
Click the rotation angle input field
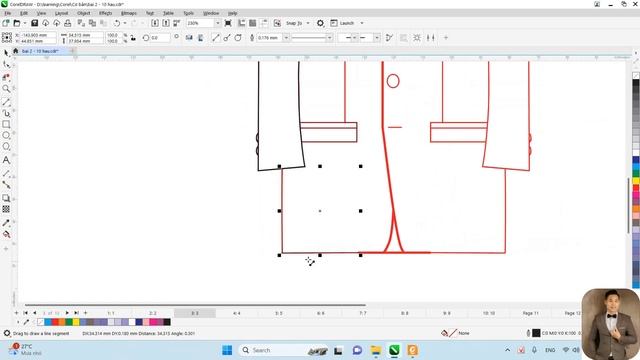(160, 38)
